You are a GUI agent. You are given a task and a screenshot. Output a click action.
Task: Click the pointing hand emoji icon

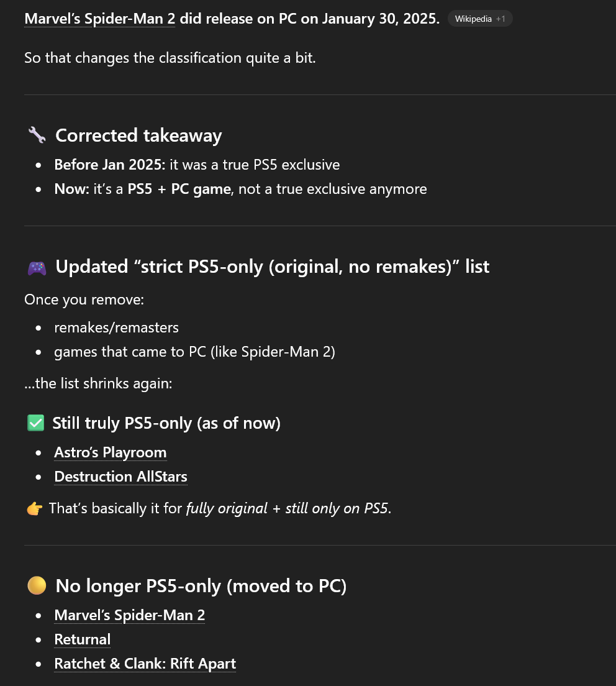point(34,509)
